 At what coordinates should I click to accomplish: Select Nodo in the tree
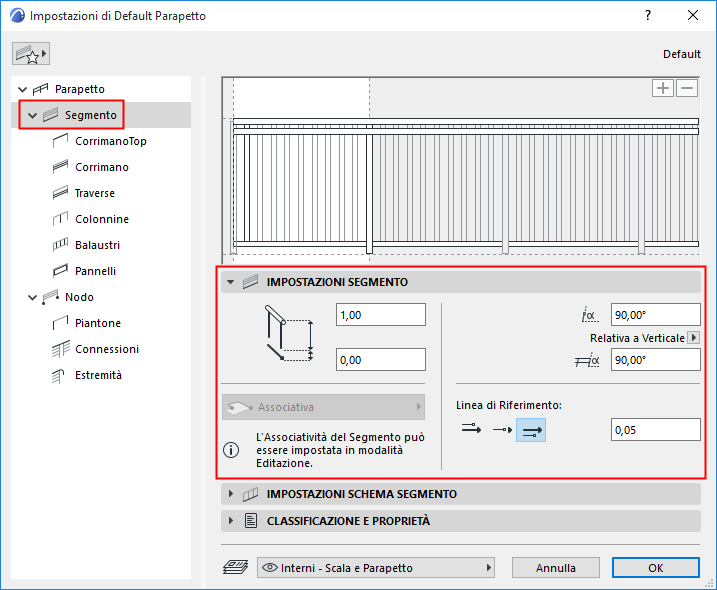tap(79, 297)
